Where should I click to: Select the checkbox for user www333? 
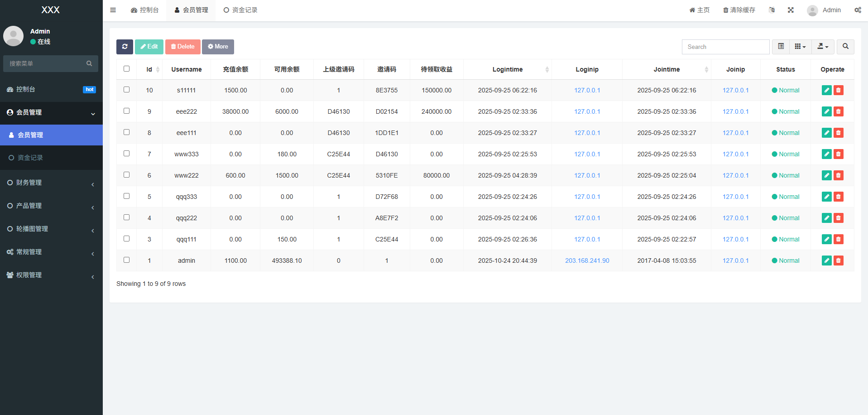pos(127,154)
